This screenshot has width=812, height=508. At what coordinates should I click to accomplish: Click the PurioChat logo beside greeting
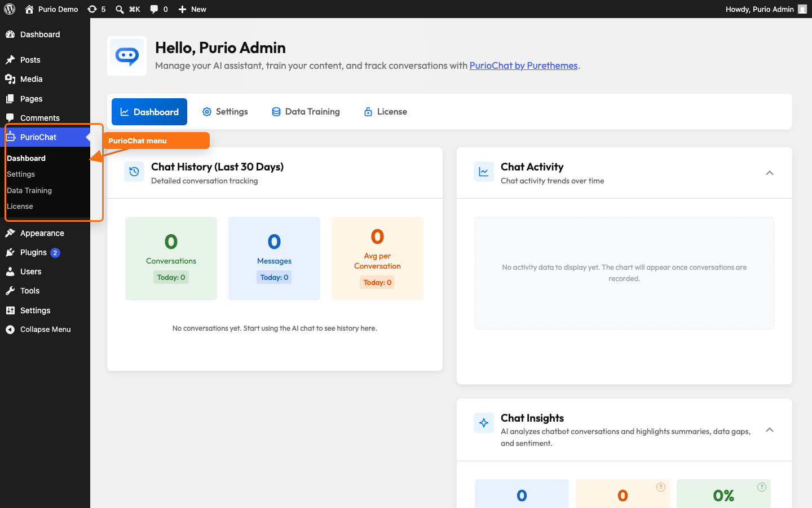[x=127, y=56]
